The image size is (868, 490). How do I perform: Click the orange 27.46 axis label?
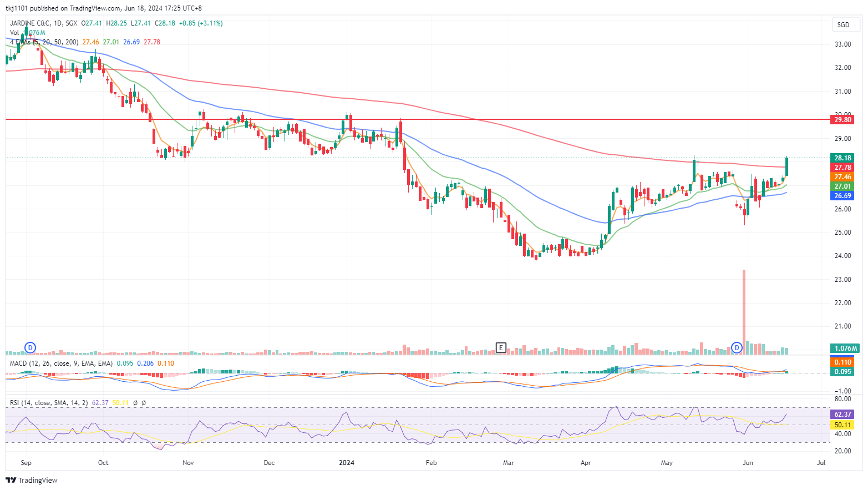click(x=842, y=177)
